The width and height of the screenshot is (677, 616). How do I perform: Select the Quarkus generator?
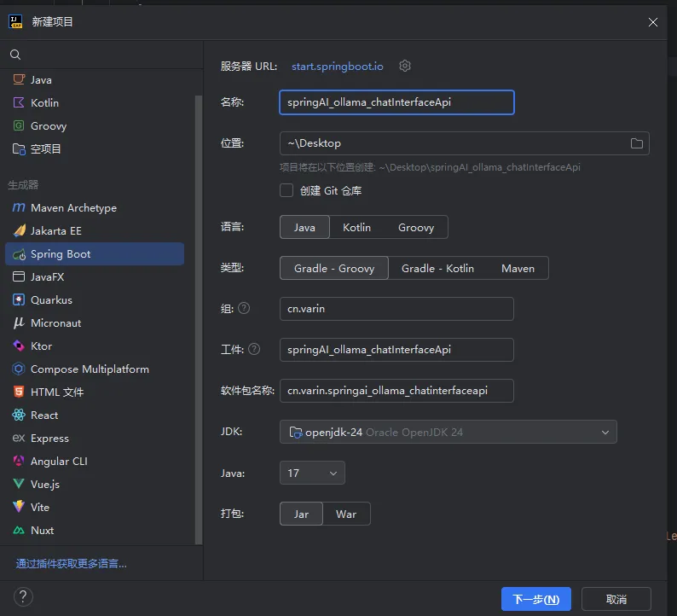point(95,299)
